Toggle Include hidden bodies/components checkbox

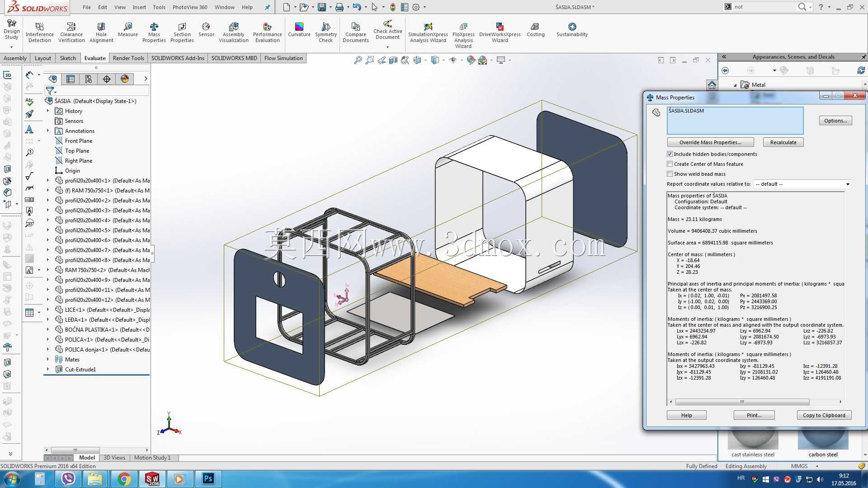point(670,154)
